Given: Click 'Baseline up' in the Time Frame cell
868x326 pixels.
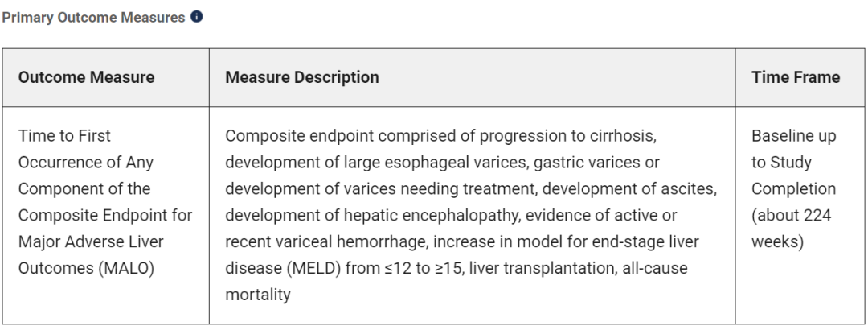Looking at the screenshot, I should point(794,136).
